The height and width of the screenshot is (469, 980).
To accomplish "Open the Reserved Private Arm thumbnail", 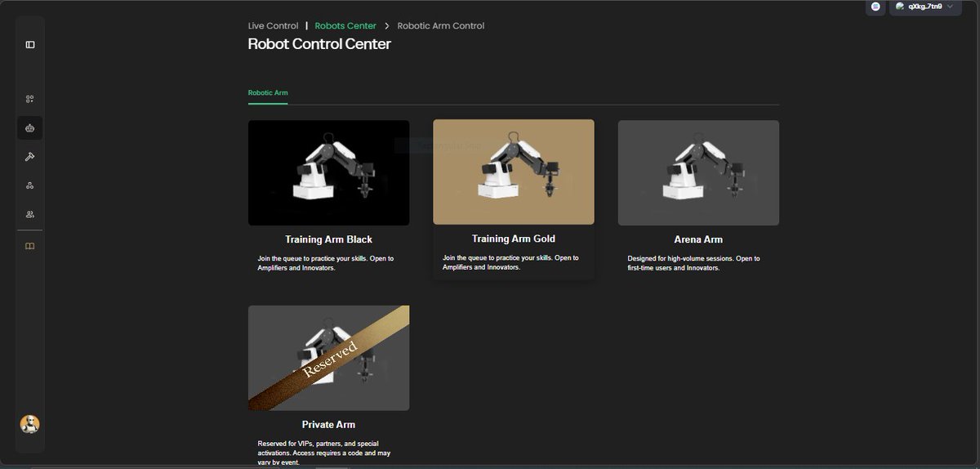I will pos(329,358).
